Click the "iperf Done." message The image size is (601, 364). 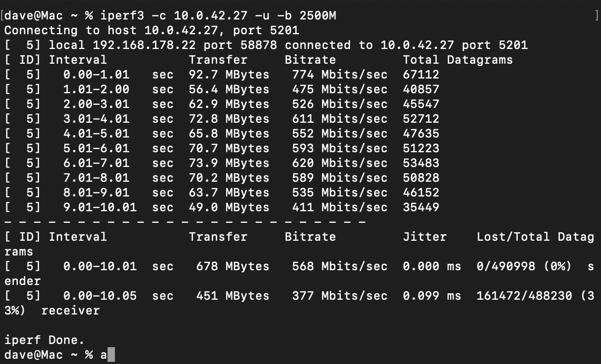click(44, 340)
